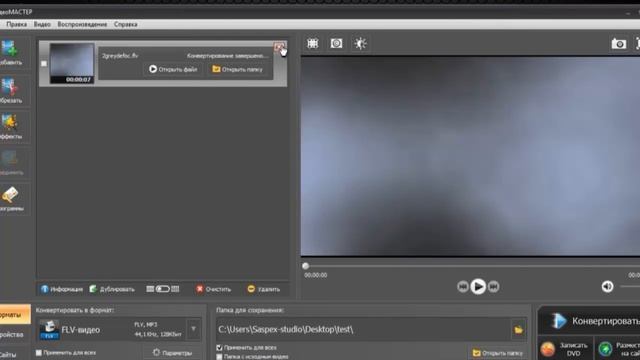
Task: Click the film frame icon above preview
Action: click(313, 43)
